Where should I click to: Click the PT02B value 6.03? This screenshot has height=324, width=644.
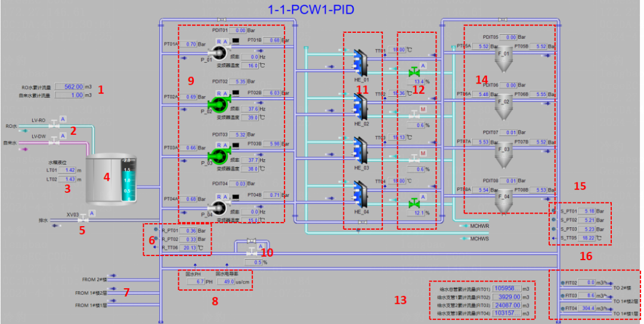point(272,93)
